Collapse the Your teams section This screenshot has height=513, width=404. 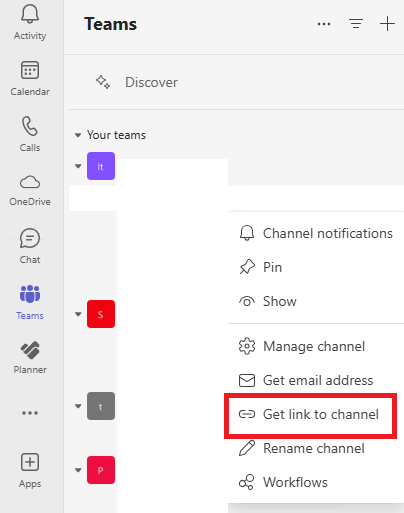[x=78, y=135]
